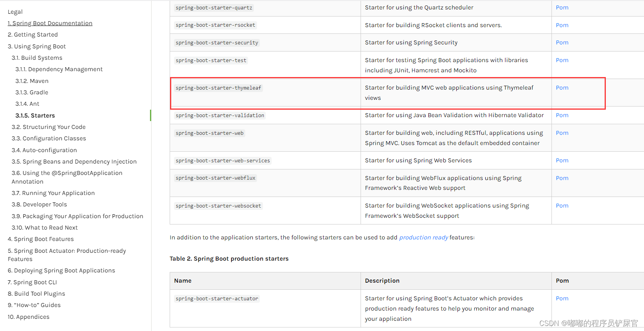Open 3.2. Structuring Your Code
Viewport: 644px width, 331px height.
tap(48, 127)
